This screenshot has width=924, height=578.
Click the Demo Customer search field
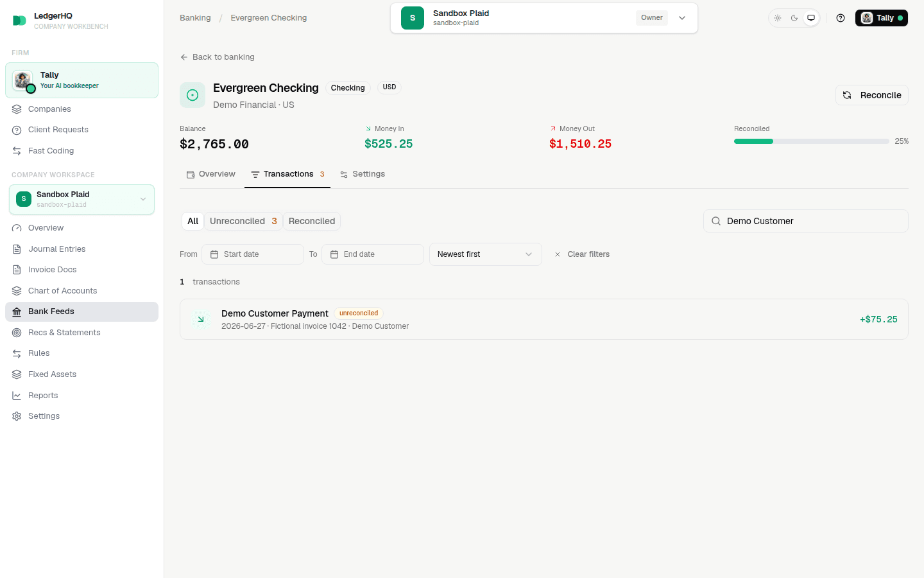[x=806, y=221]
